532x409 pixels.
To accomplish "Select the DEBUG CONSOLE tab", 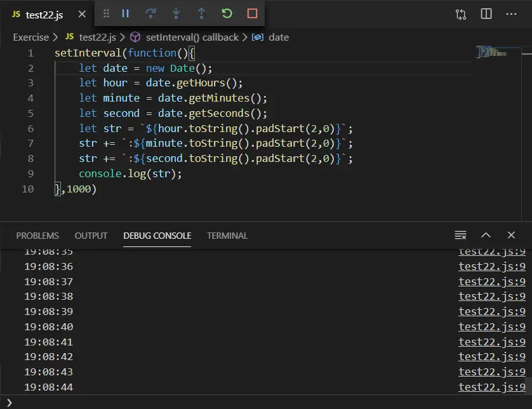I will click(157, 236).
